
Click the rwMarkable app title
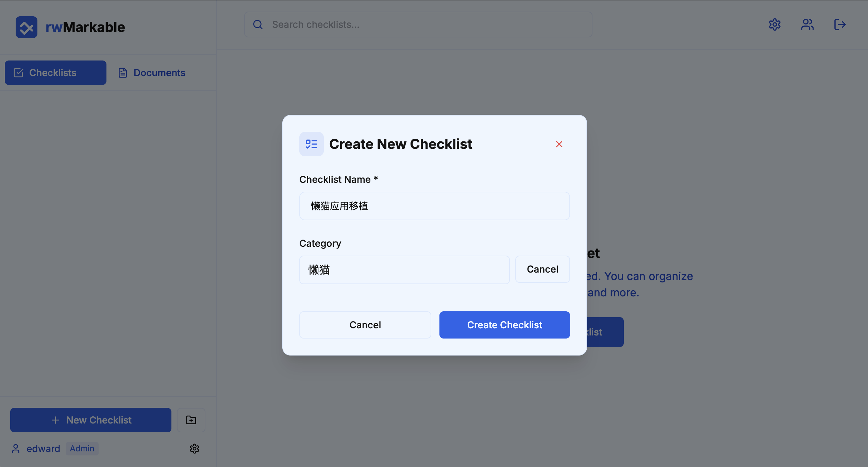coord(85,27)
